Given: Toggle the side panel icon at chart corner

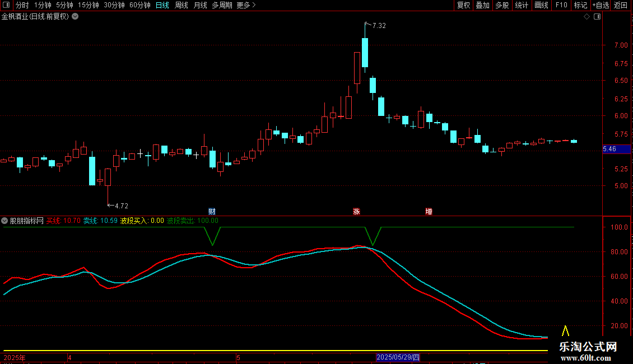Looking at the screenshot, I should point(597,17).
